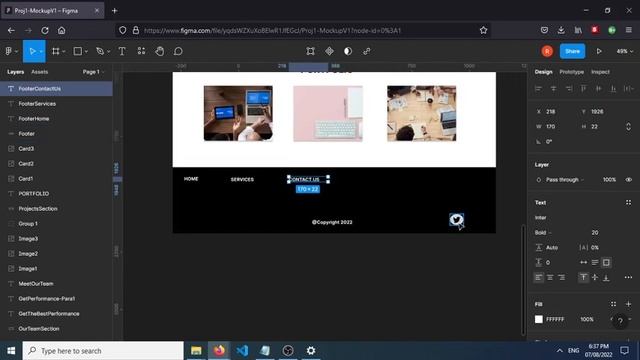Click Align top icon in Design panel
The width and height of the screenshot is (640, 360).
584,89
